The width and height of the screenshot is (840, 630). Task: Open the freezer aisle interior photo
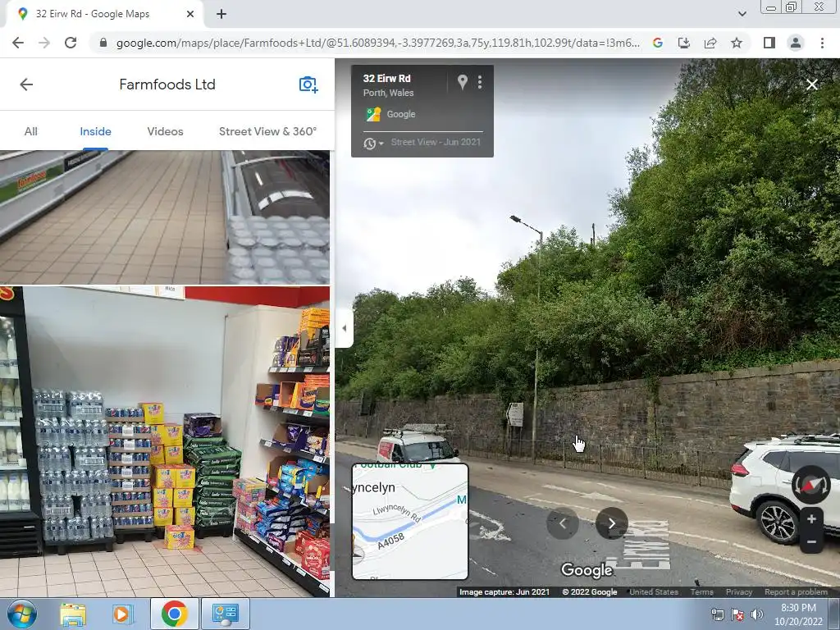pos(165,217)
